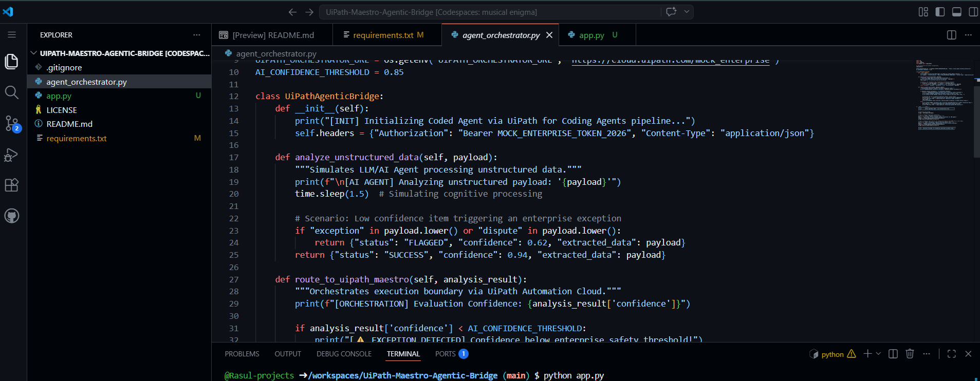This screenshot has height=381, width=980.
Task: Click the mock_enterprise URL link in code
Action: [671, 61]
